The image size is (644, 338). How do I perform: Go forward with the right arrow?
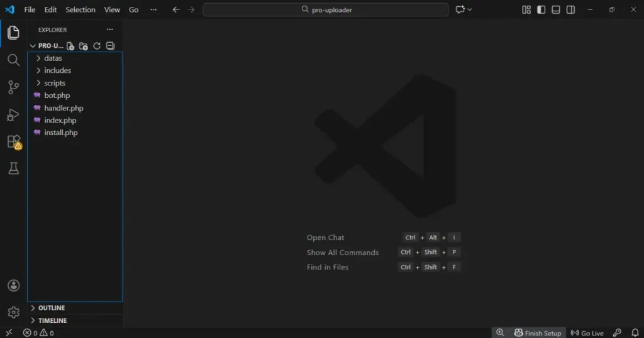point(191,9)
